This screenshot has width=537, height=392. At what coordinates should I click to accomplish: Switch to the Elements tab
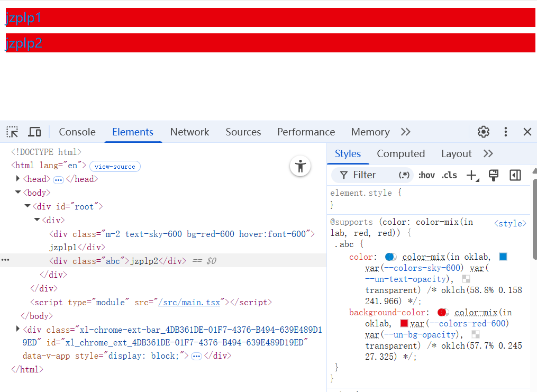coord(133,132)
